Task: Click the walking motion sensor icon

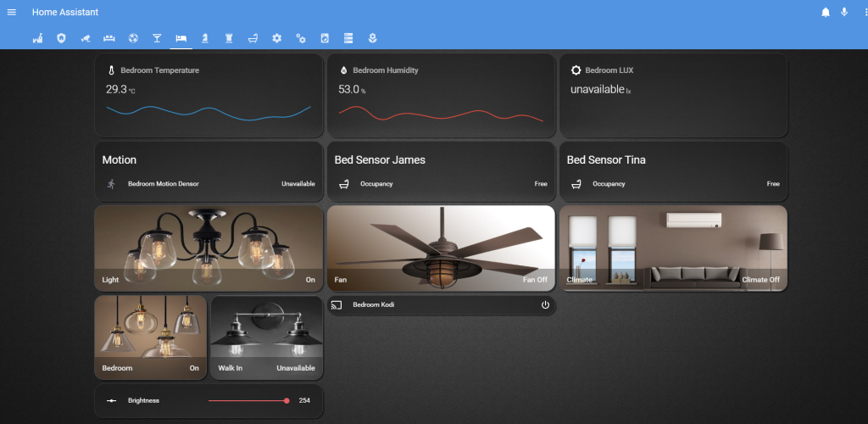Action: (111, 184)
